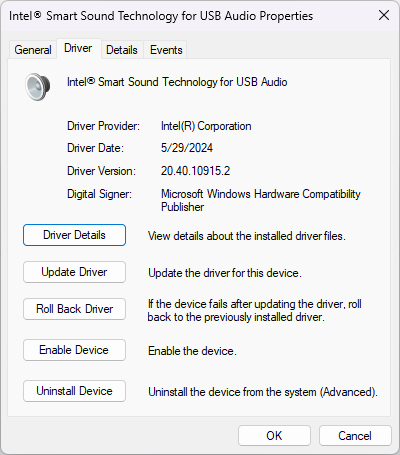This screenshot has height=455, width=400.
Task: Open Driver Details
Action: coord(74,235)
